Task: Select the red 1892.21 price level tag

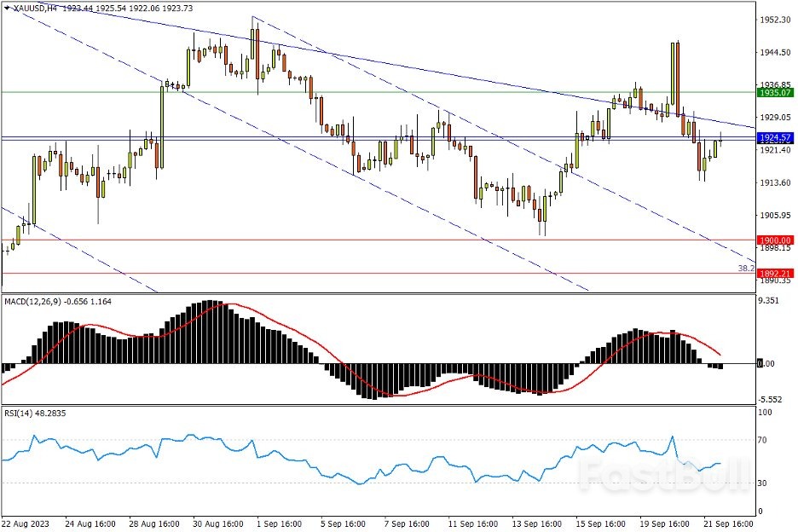Action: point(775,274)
